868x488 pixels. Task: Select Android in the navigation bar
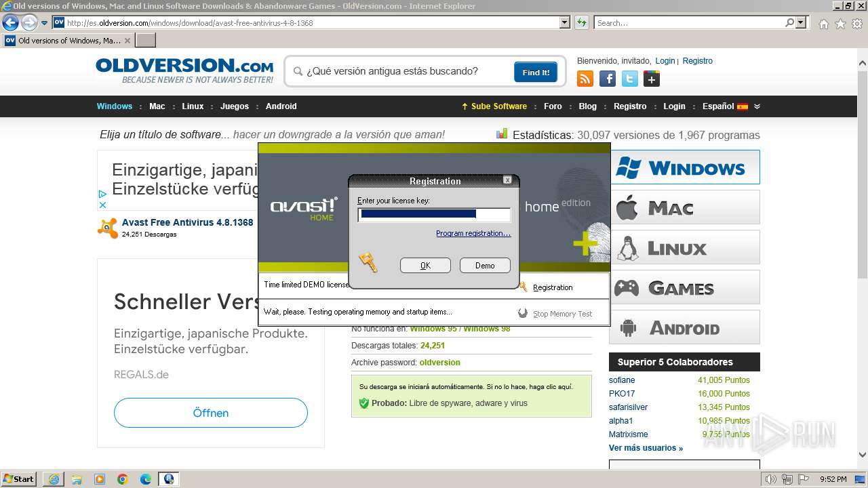(x=281, y=106)
